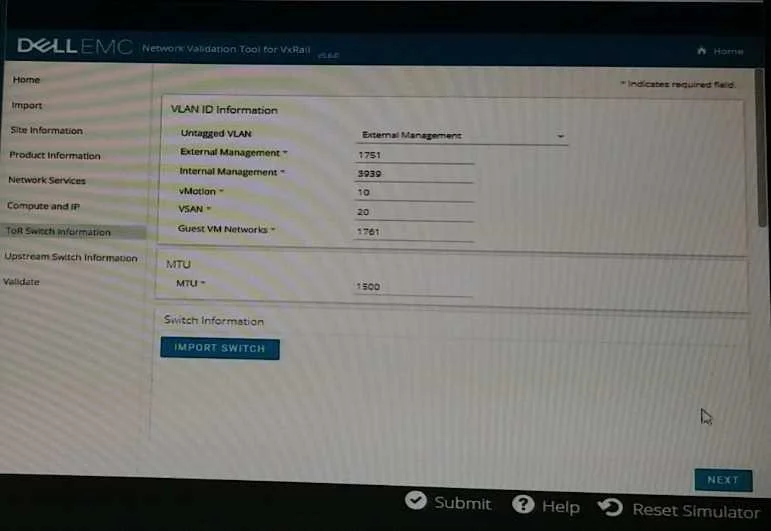Viewport: 771px width, 531px height.
Task: Click the vertical scrollbar on the right side
Action: (761, 148)
